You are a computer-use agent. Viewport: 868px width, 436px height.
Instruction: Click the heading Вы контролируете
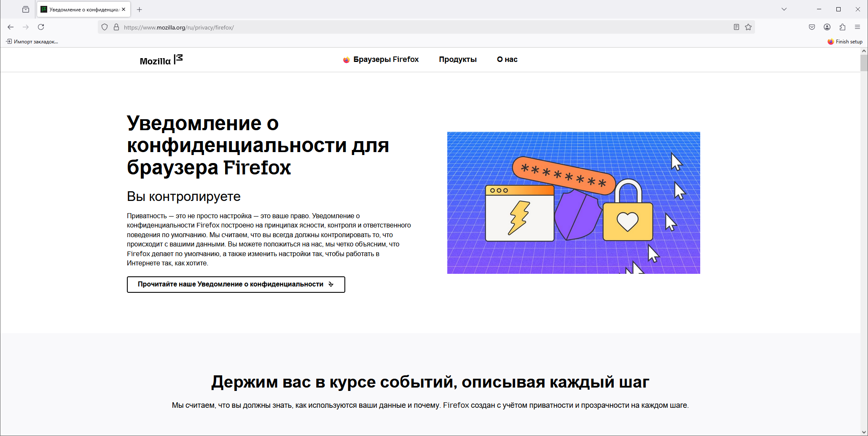(x=184, y=196)
